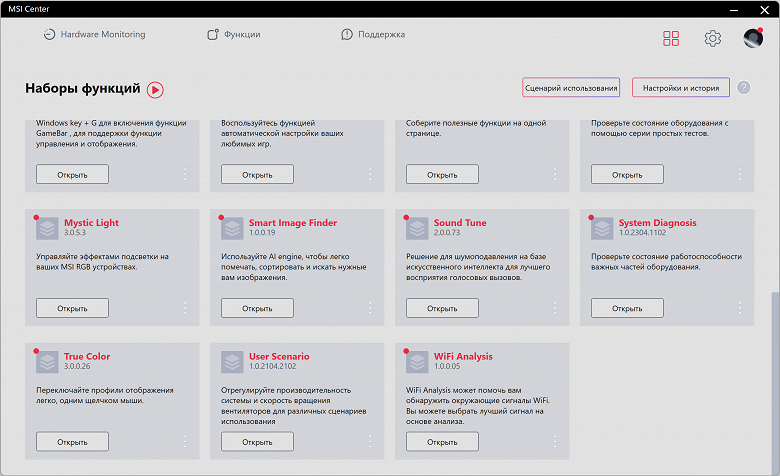This screenshot has width=780, height=476.
Task: Click the True Color layers icon
Action: [x=47, y=363]
